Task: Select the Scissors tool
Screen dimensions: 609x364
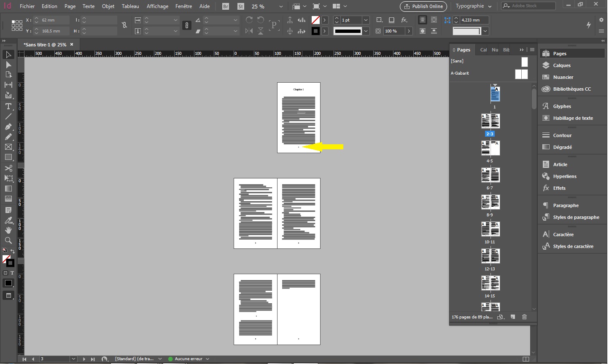Action: point(8,168)
